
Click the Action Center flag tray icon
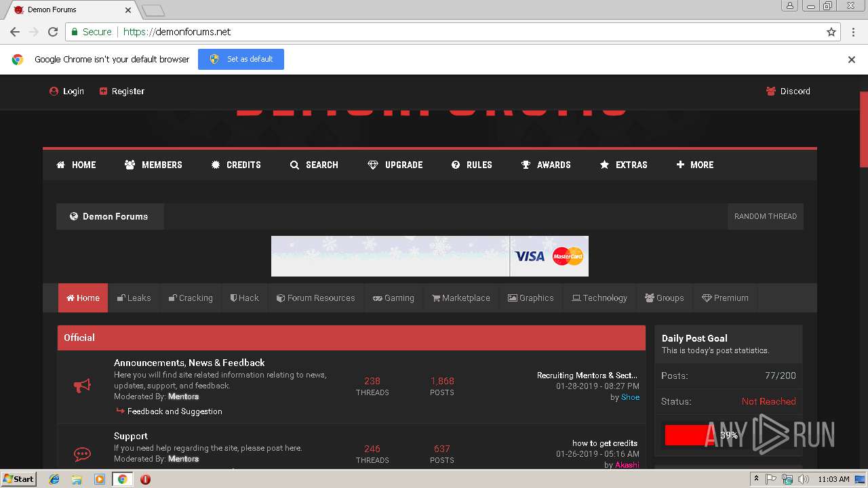(771, 479)
